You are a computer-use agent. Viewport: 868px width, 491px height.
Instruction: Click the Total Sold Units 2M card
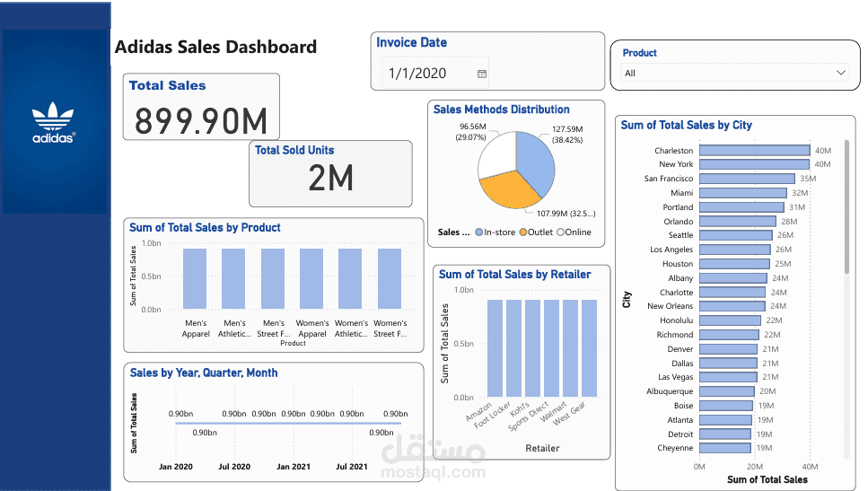click(x=330, y=174)
